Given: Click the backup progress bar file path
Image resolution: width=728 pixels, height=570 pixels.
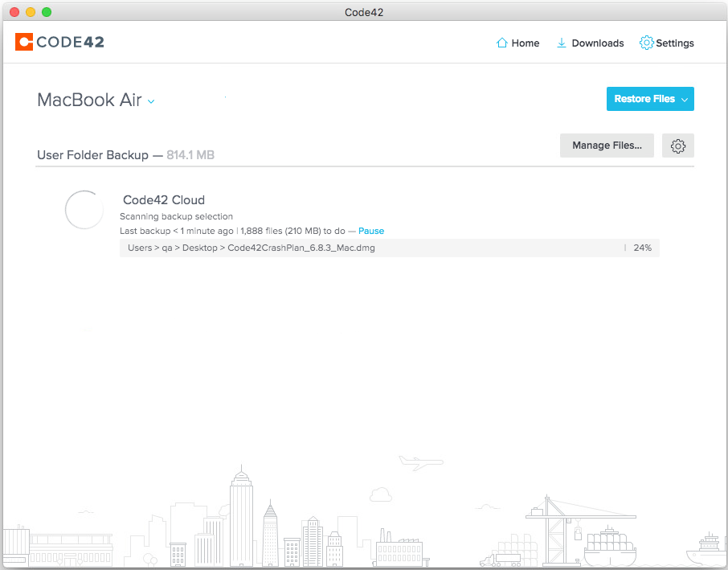Looking at the screenshot, I should pos(252,248).
